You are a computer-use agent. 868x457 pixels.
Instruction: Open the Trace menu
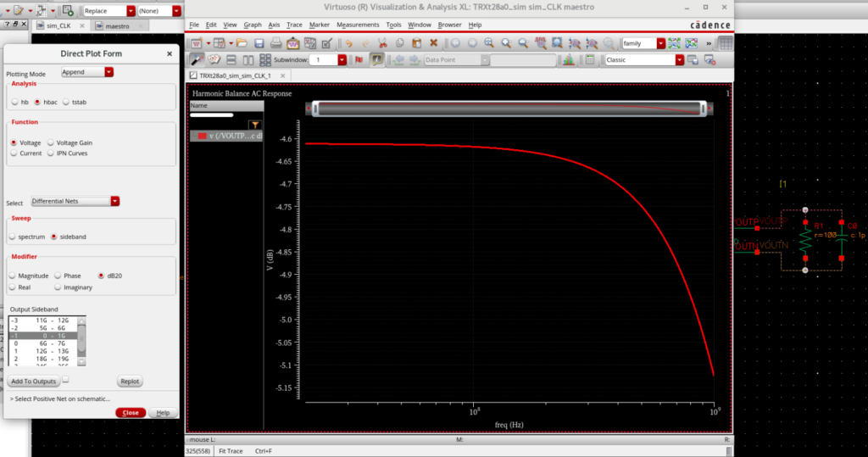pos(294,25)
